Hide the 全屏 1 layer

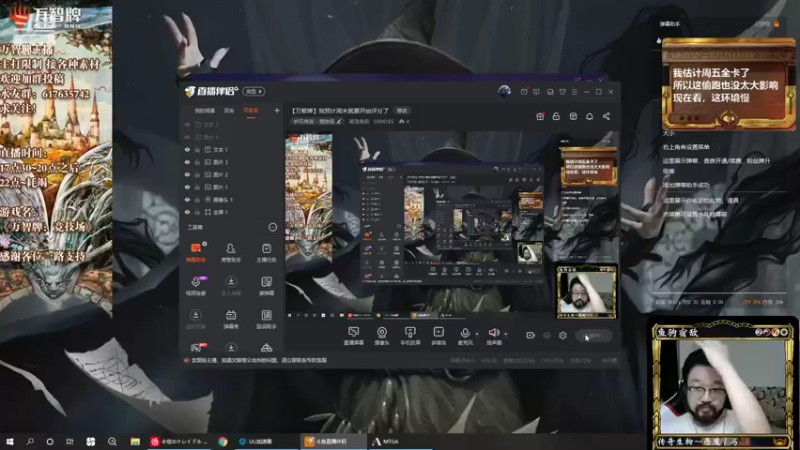[x=187, y=212]
